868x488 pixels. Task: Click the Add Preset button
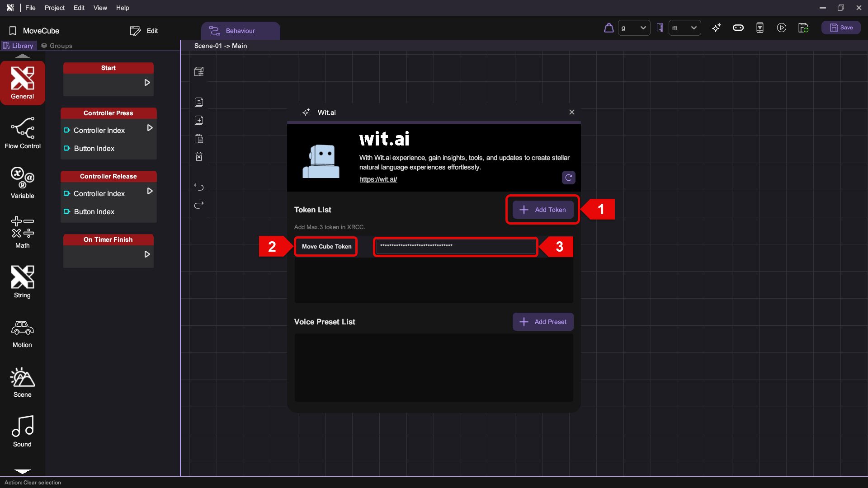(x=542, y=322)
